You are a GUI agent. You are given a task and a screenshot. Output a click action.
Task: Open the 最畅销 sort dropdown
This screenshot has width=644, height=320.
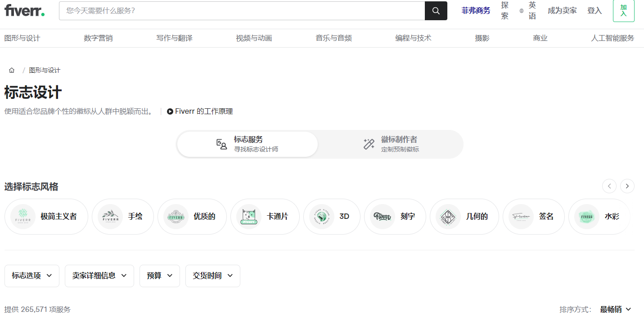pos(615,309)
